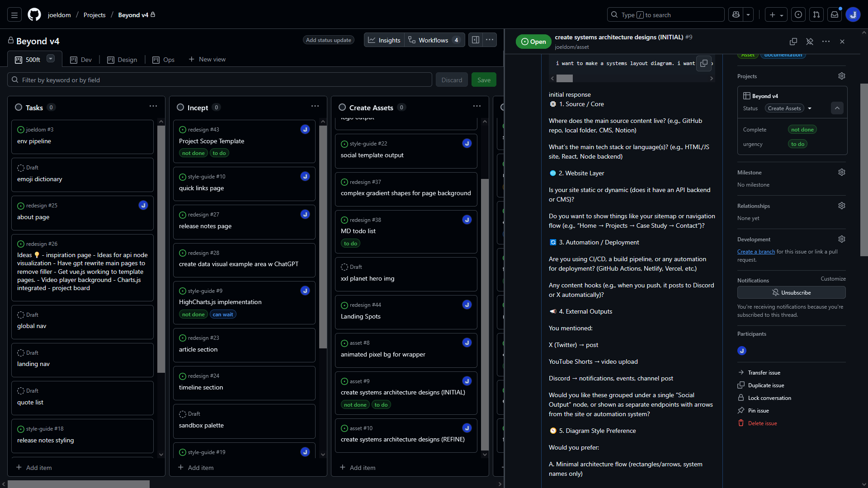This screenshot has height=488, width=868.
Task: Click the pull requests icon in the header
Action: tap(816, 14)
